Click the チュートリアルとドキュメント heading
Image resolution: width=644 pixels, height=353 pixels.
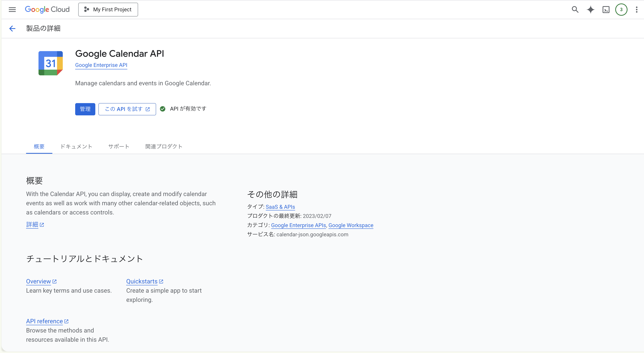(85, 259)
